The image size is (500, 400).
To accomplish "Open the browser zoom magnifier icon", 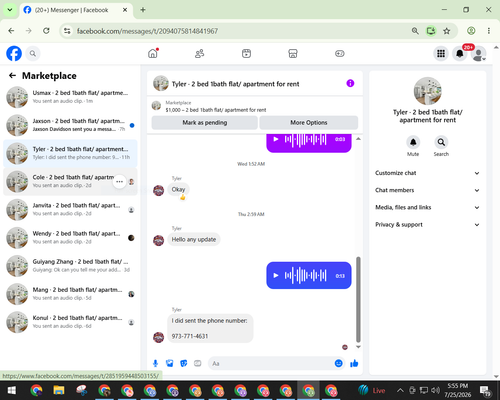I will 415,31.
